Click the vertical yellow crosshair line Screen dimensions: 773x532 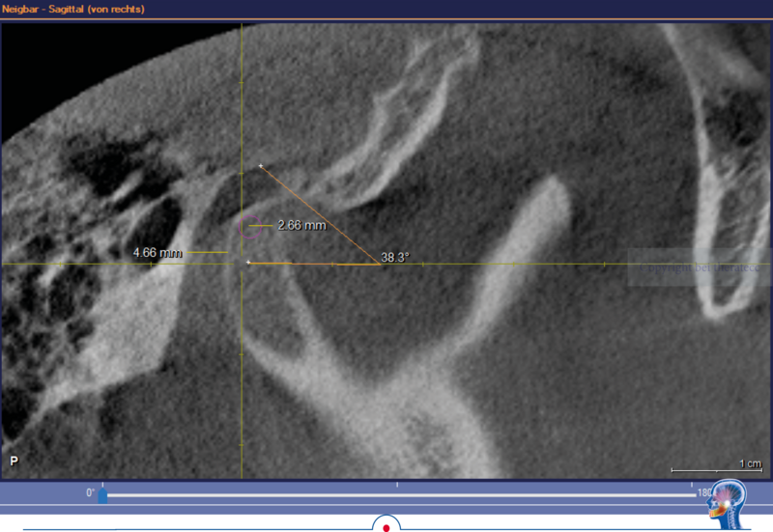pos(242,386)
